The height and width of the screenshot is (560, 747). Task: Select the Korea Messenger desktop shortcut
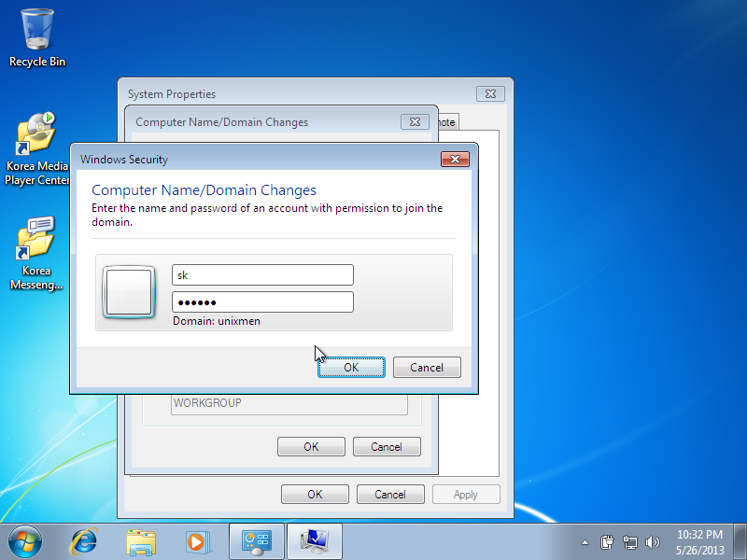(x=36, y=253)
